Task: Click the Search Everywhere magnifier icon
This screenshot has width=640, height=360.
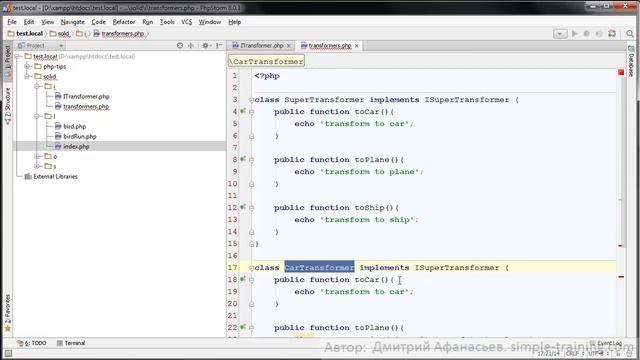Action: tap(630, 34)
